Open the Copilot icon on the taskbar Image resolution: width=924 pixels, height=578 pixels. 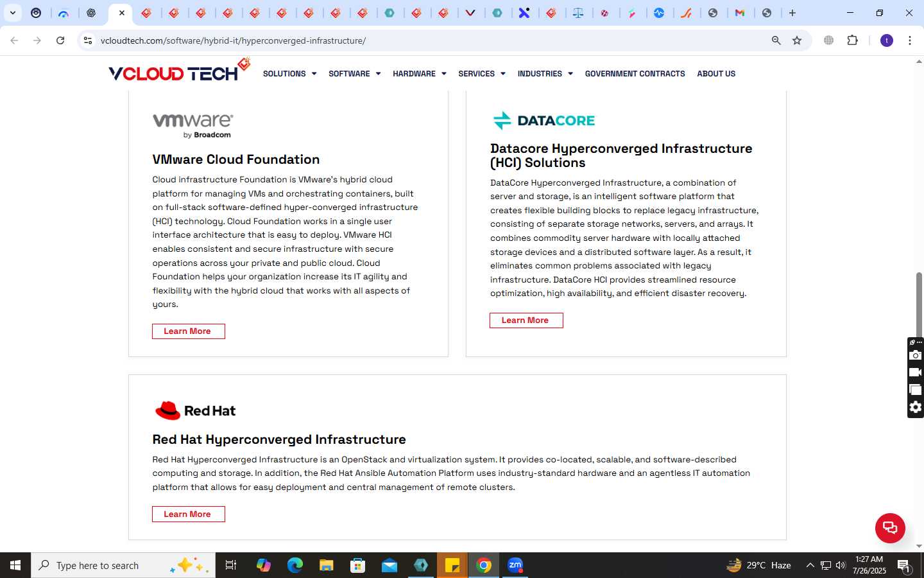264,565
